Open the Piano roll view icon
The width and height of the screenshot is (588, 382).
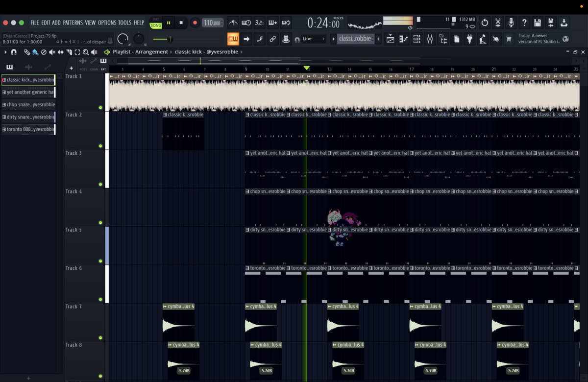403,39
